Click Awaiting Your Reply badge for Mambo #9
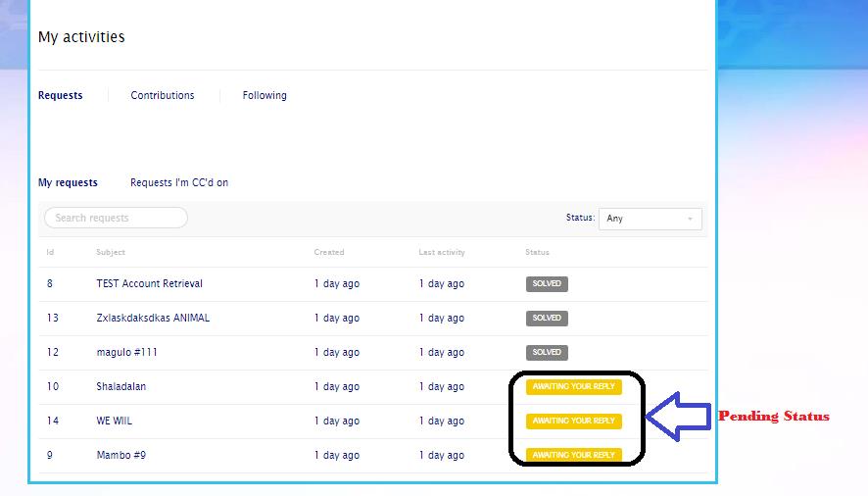This screenshot has height=496, width=868. (574, 456)
